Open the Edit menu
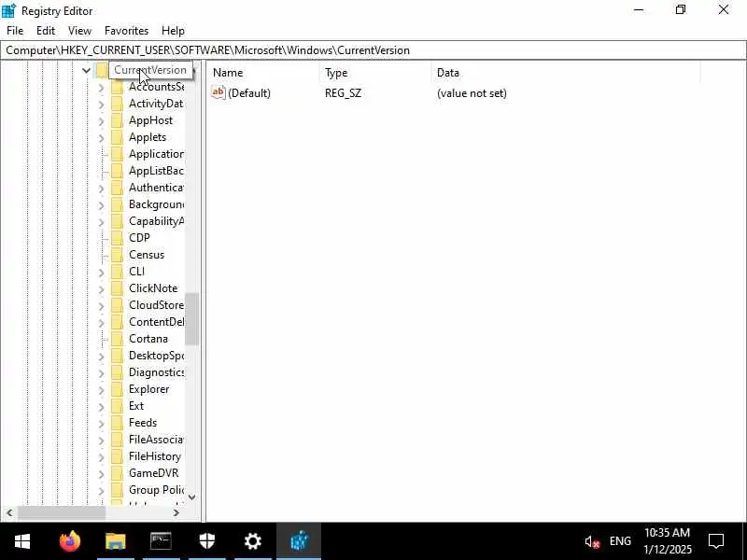747x560 pixels. [46, 31]
